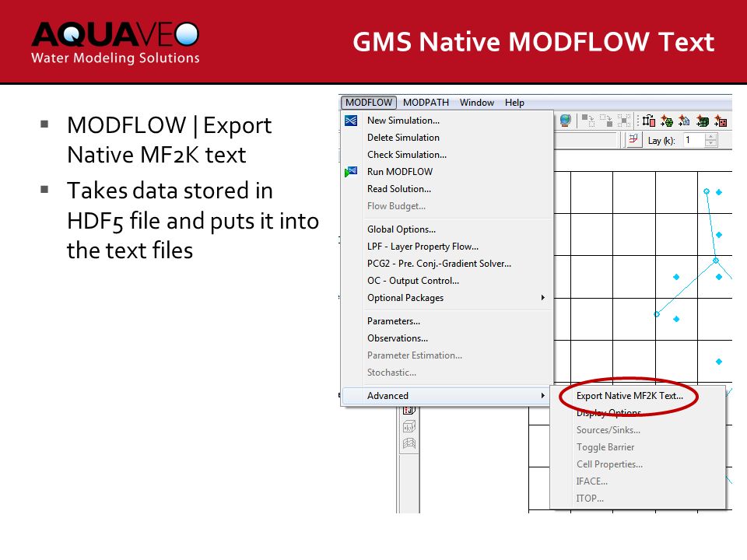Expand the Optional Packages submenu arrow
The height and width of the screenshot is (560, 747).
(x=542, y=298)
